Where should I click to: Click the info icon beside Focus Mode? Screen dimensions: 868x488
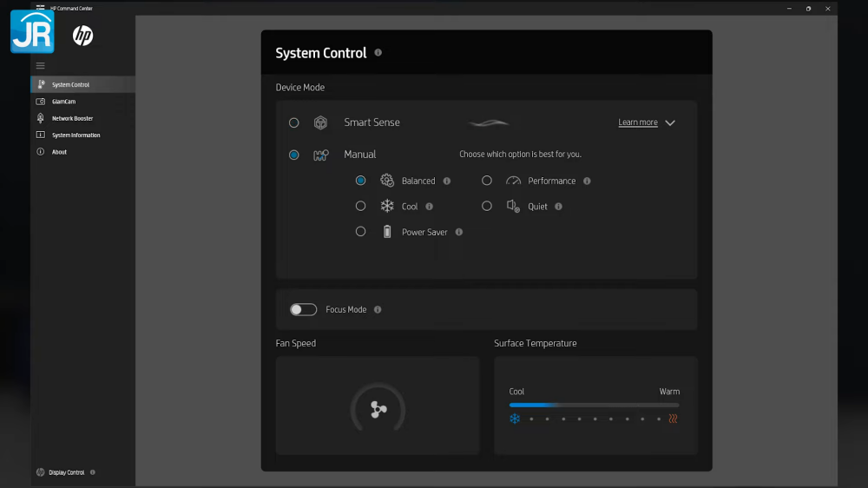[x=378, y=310]
